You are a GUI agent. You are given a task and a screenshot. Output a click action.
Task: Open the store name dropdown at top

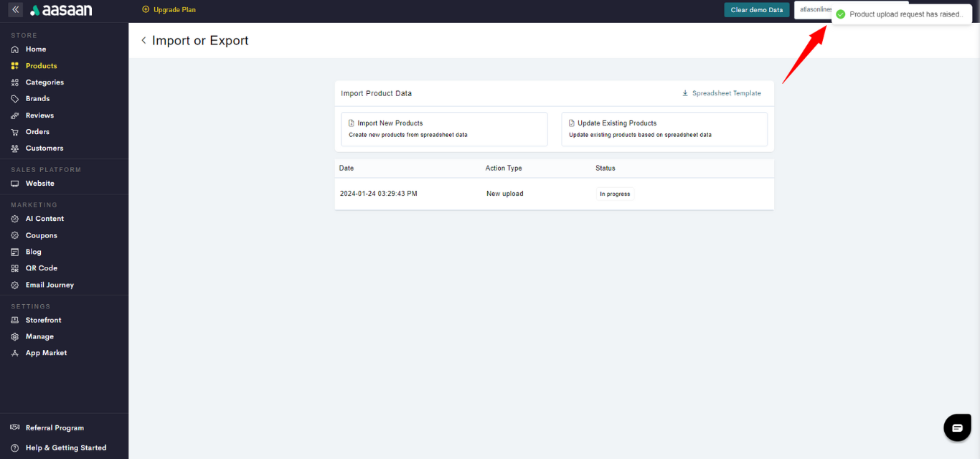(813, 10)
